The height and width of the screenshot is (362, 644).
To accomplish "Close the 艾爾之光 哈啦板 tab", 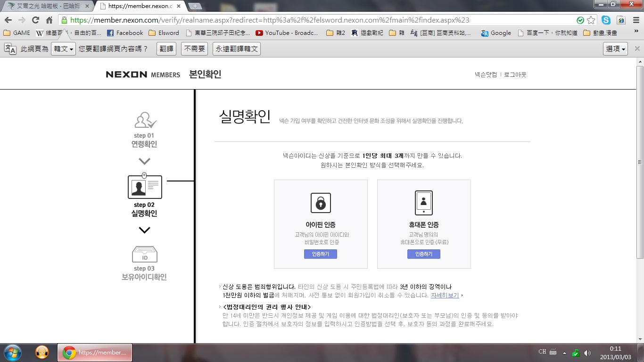I will point(87,6).
